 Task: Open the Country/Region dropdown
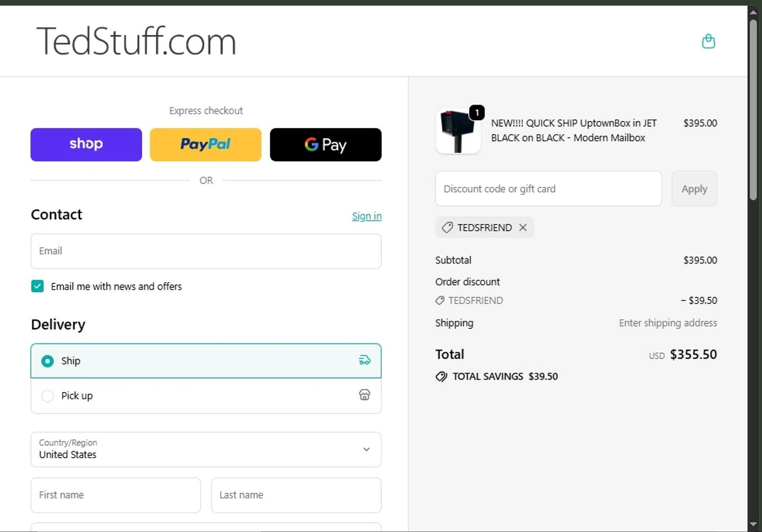(206, 449)
